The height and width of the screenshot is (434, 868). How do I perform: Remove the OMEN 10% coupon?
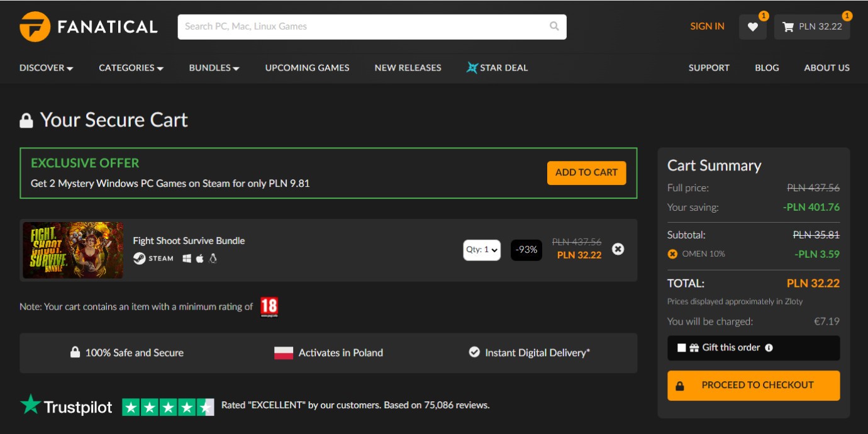click(x=672, y=254)
